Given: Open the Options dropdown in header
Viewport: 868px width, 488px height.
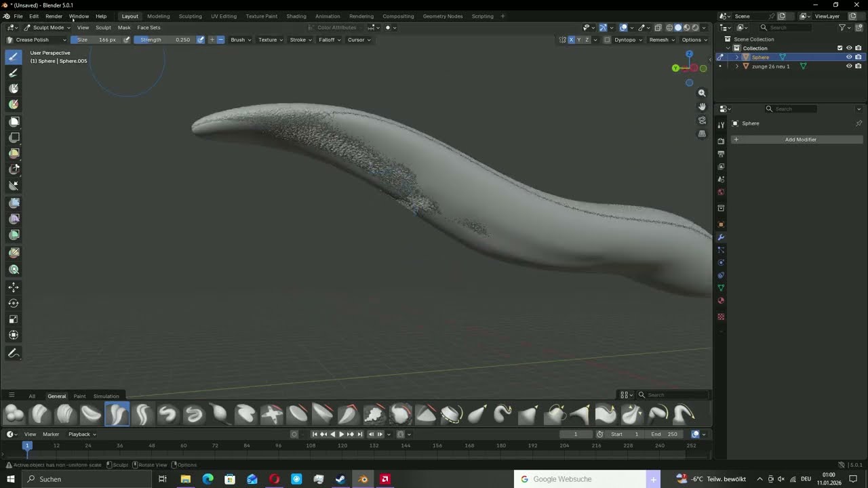Looking at the screenshot, I should (x=694, y=40).
